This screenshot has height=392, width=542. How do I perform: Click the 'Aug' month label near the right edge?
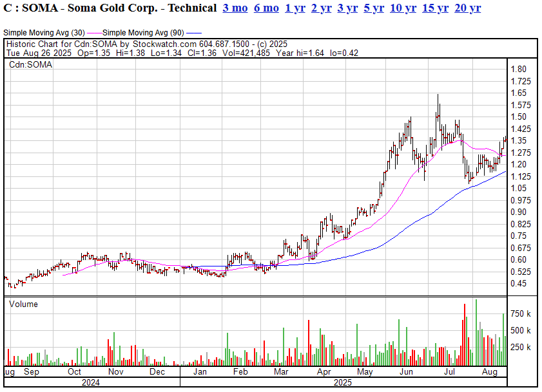[489, 372]
